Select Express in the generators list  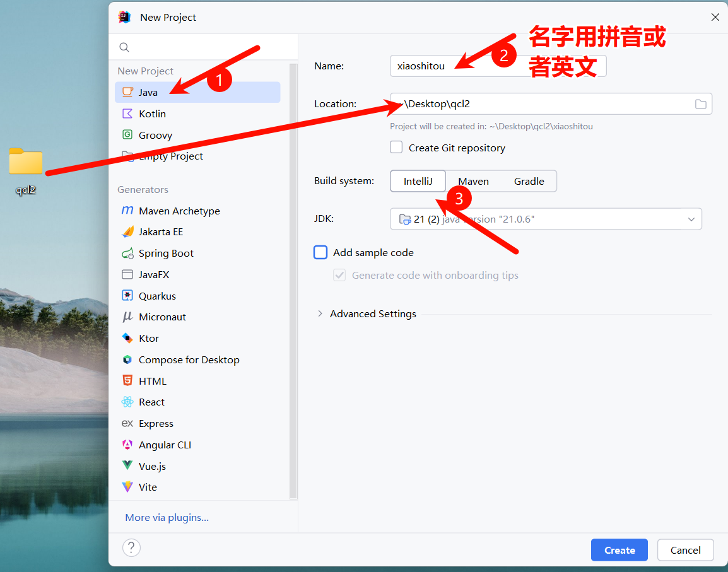point(197,423)
